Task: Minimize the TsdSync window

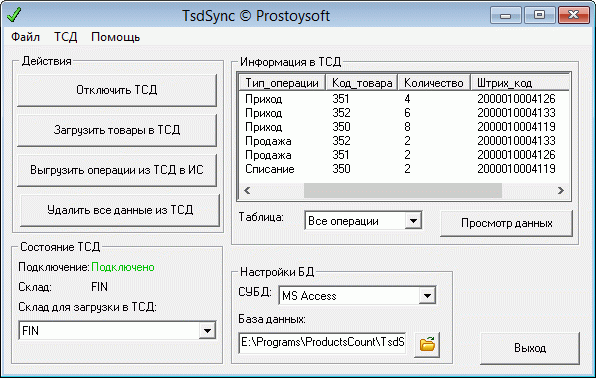Action: (505, 15)
